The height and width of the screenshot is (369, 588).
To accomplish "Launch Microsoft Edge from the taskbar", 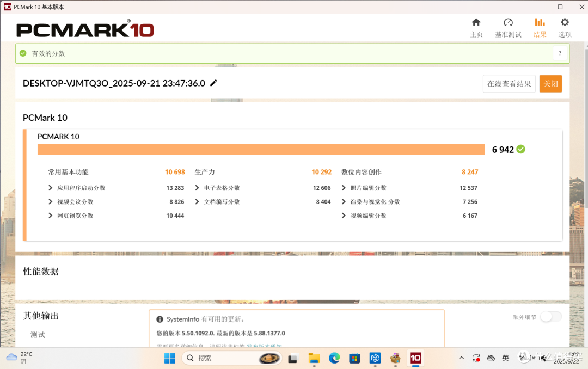I will [x=334, y=359].
